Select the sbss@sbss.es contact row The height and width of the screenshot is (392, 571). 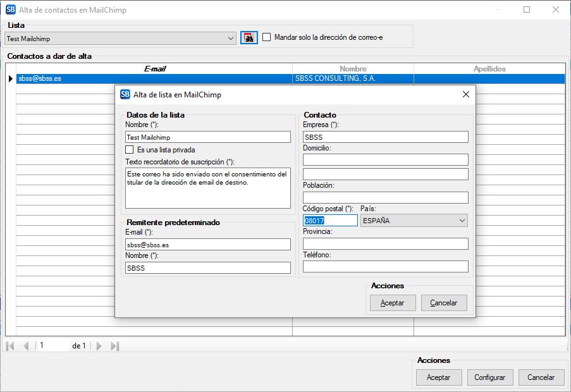(x=154, y=79)
